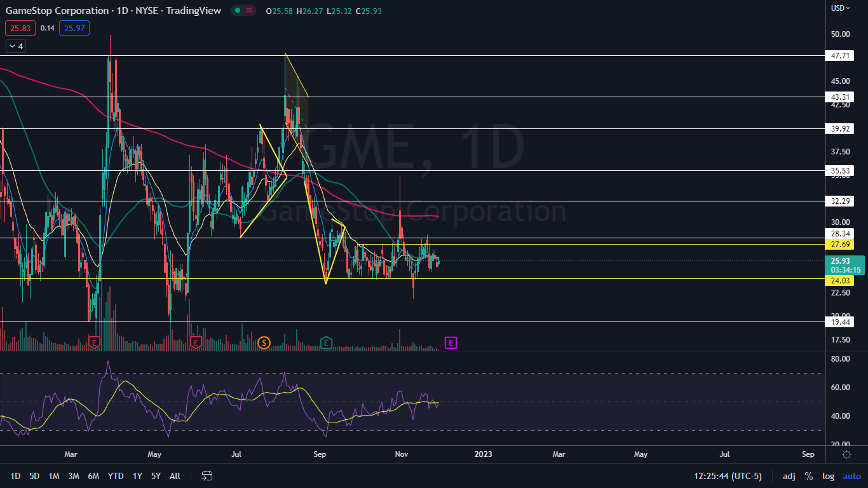868x488 pixels.
Task: Select the 5Y time range
Action: 156,476
